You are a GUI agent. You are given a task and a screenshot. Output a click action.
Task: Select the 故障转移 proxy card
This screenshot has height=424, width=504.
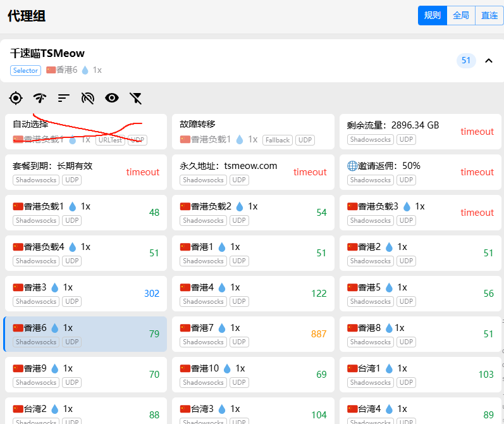coord(254,132)
